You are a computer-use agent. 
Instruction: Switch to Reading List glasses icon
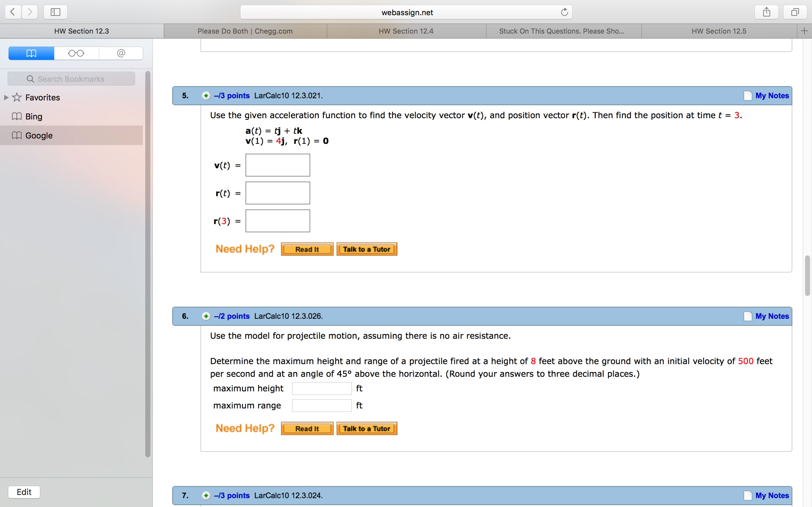pos(76,53)
